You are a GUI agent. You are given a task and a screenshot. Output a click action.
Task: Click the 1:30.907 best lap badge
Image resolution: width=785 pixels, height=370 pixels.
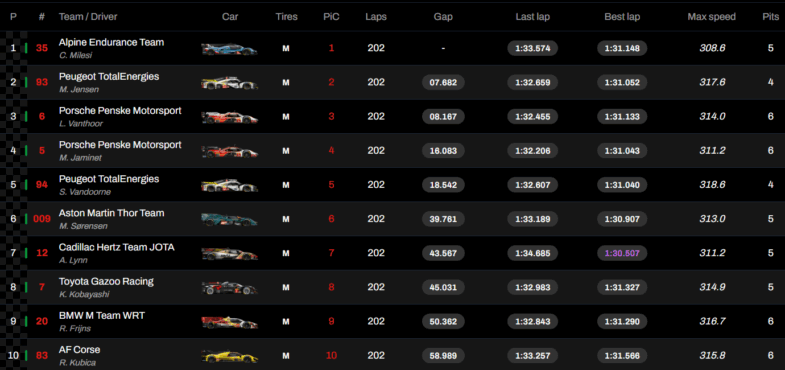(x=622, y=219)
